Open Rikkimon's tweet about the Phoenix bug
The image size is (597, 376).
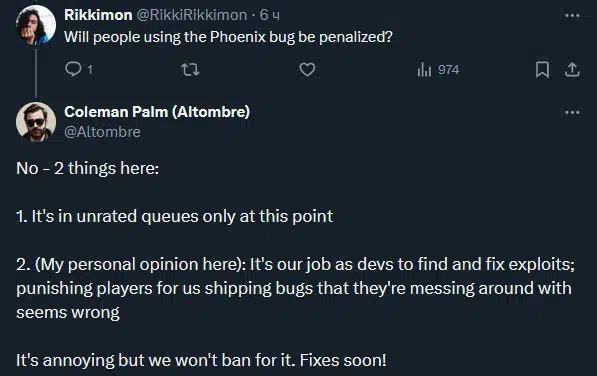[x=228, y=37]
